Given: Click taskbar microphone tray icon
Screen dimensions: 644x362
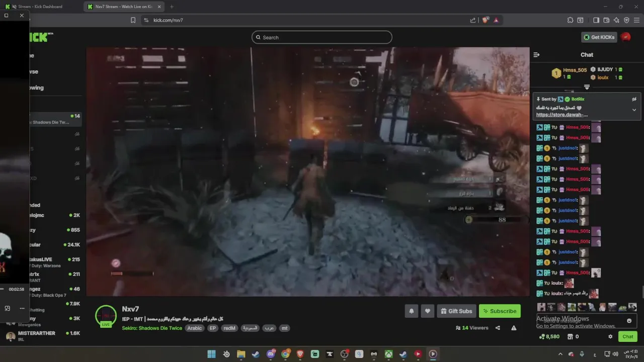Looking at the screenshot, I should point(582,354).
